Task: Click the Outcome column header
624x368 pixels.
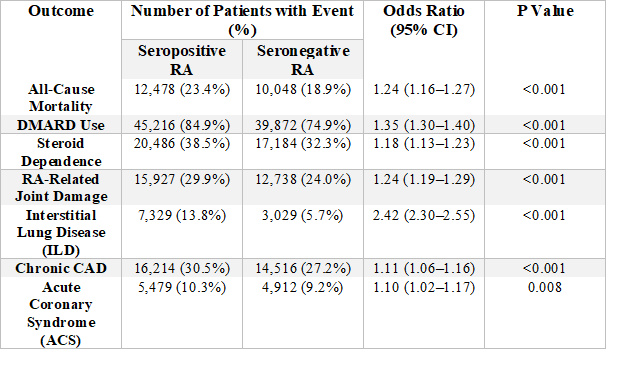Action: point(61,11)
